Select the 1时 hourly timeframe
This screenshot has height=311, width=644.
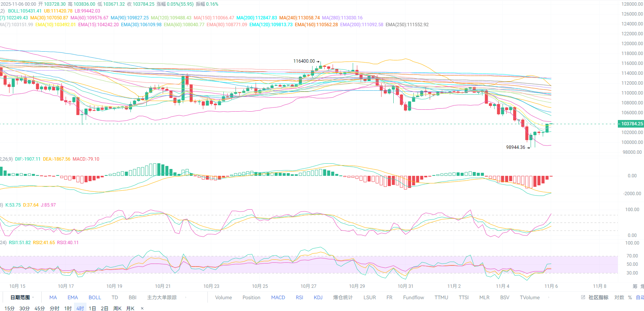pos(68,308)
